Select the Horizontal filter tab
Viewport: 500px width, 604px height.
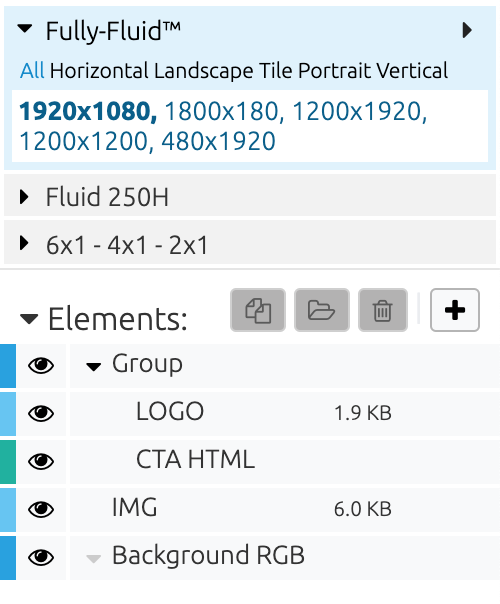100,71
